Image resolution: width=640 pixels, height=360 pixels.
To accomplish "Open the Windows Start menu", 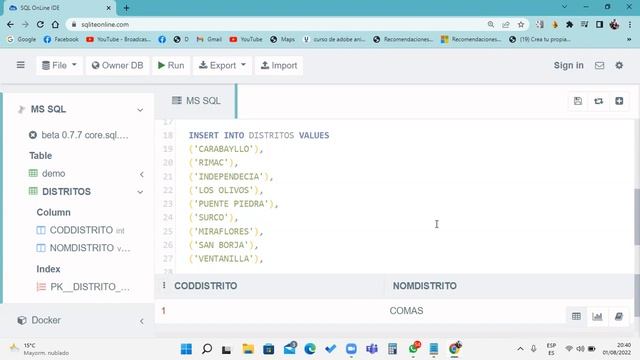I will click(186, 349).
